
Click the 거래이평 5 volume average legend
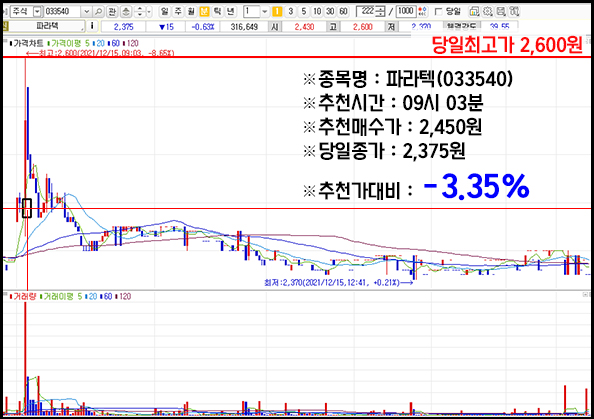tap(61, 296)
